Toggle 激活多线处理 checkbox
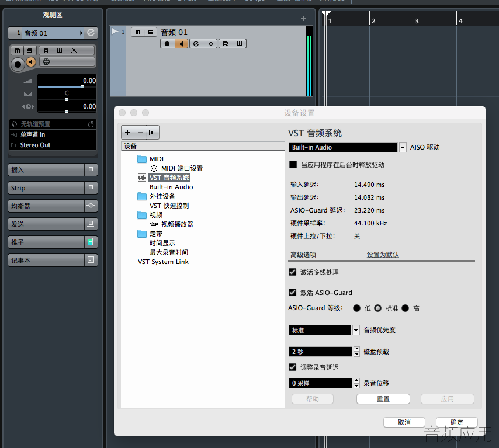499x448 pixels. pyautogui.click(x=293, y=272)
